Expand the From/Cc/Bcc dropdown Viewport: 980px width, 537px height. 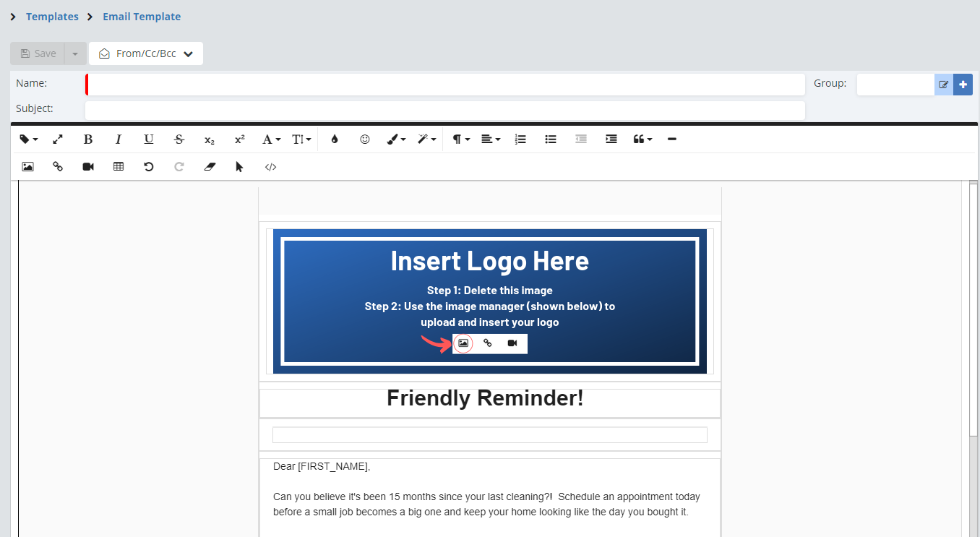coord(146,53)
